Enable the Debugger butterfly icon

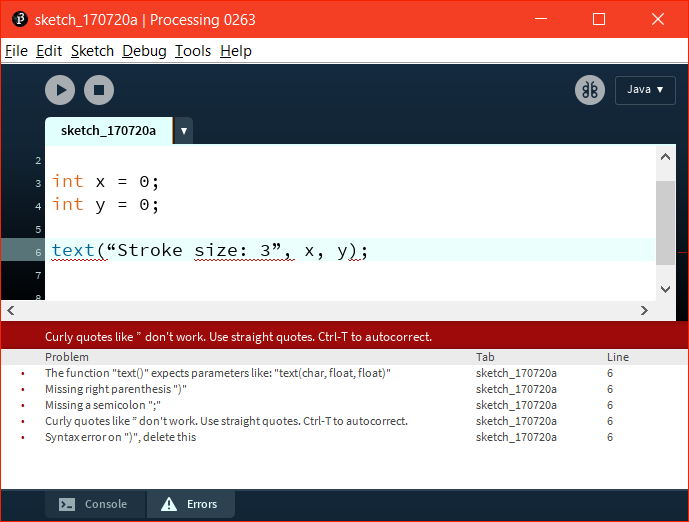pos(590,90)
